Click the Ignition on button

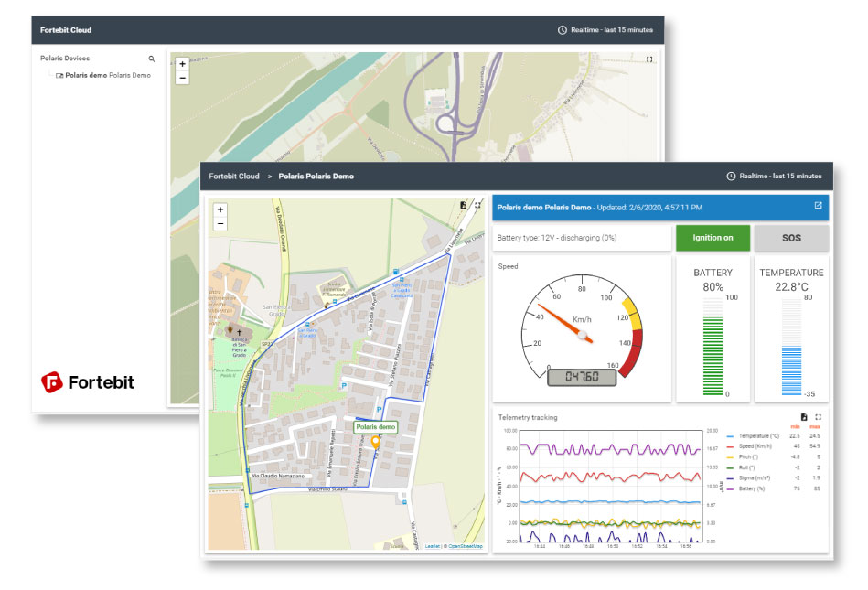(713, 238)
